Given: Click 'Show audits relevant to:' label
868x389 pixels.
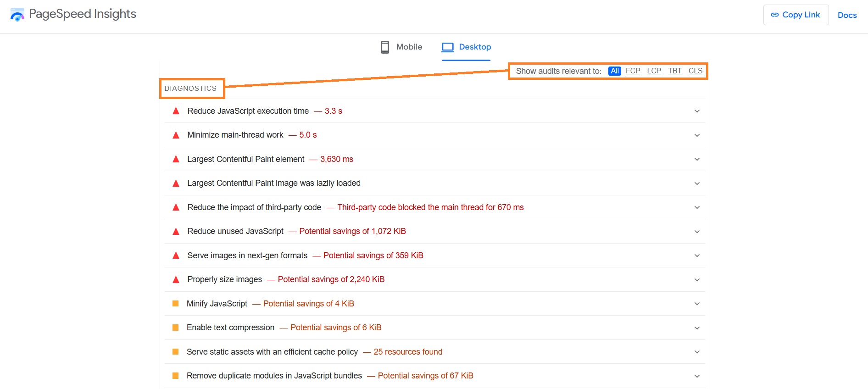Looking at the screenshot, I should pyautogui.click(x=559, y=71).
